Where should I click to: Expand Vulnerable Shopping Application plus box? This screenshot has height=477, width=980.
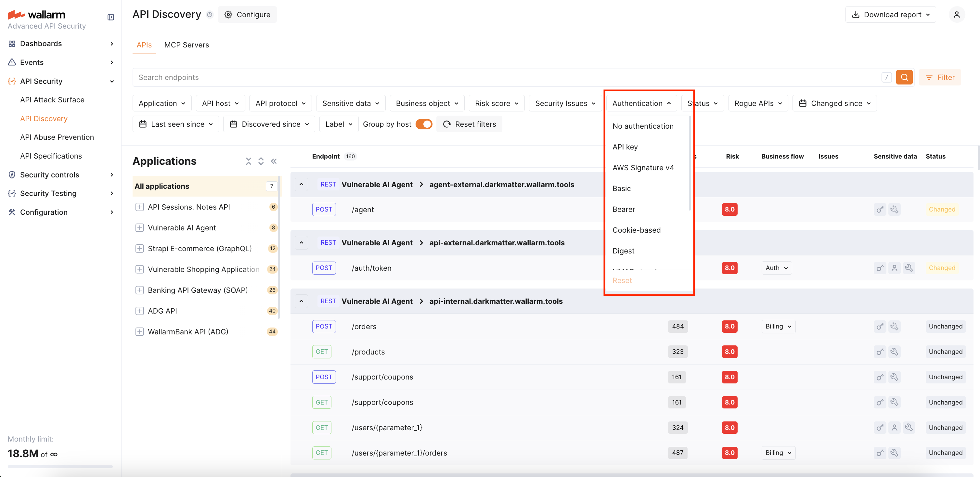140,269
